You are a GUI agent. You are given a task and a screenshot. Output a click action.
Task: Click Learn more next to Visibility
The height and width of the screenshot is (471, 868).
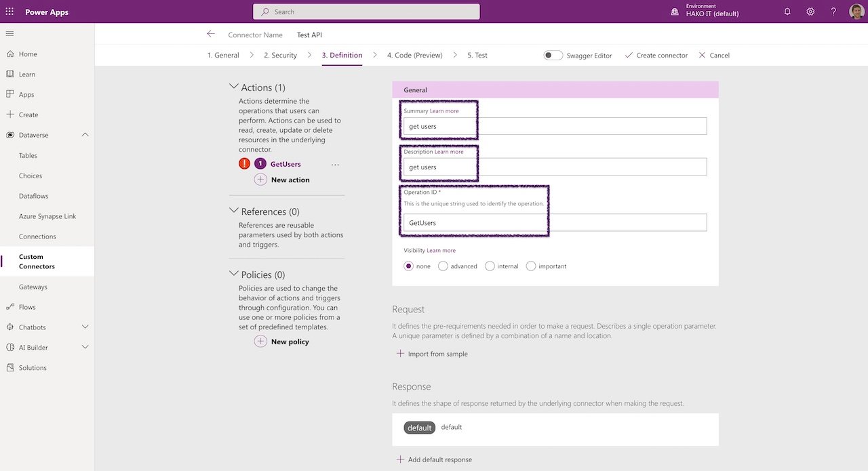(441, 251)
